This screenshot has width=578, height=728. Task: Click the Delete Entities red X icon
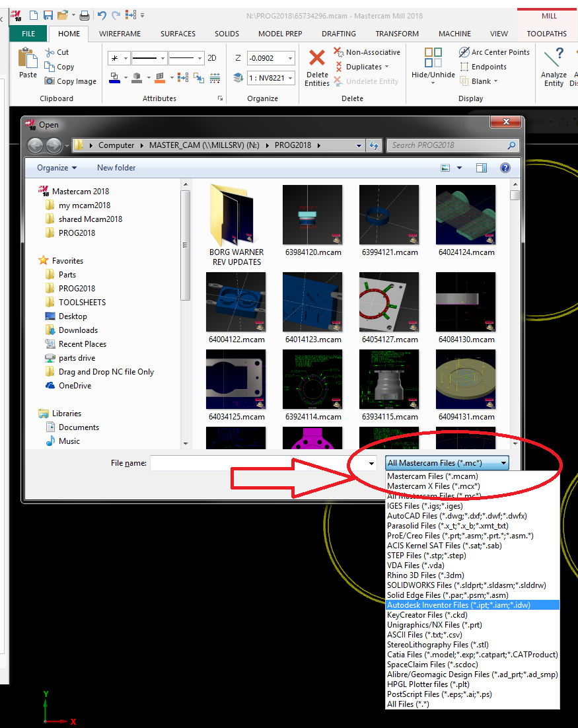pos(317,58)
